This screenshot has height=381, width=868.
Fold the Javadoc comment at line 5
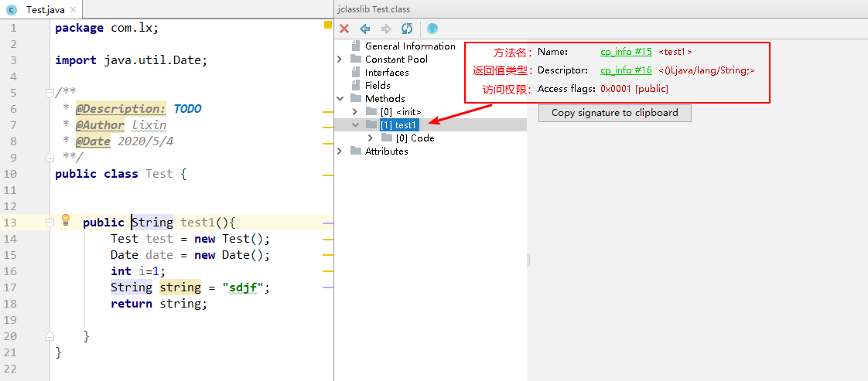point(50,93)
